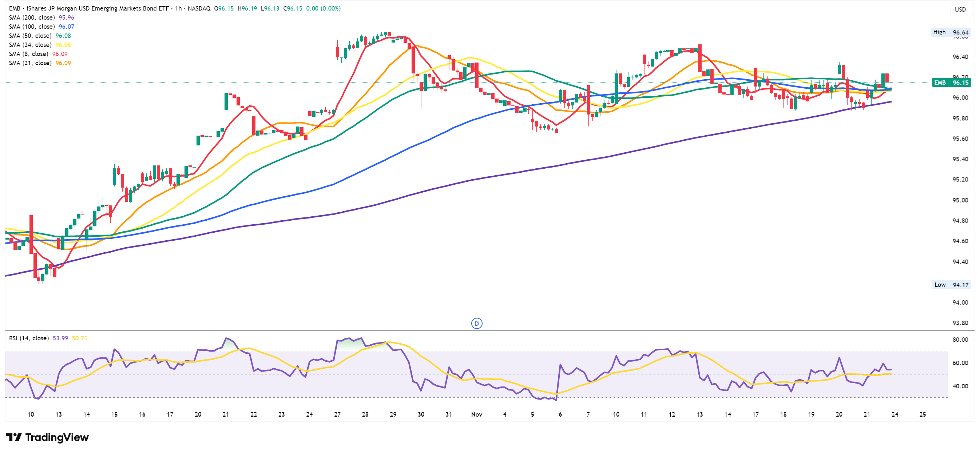
Task: Click the TradingView logo icon
Action: click(14, 437)
